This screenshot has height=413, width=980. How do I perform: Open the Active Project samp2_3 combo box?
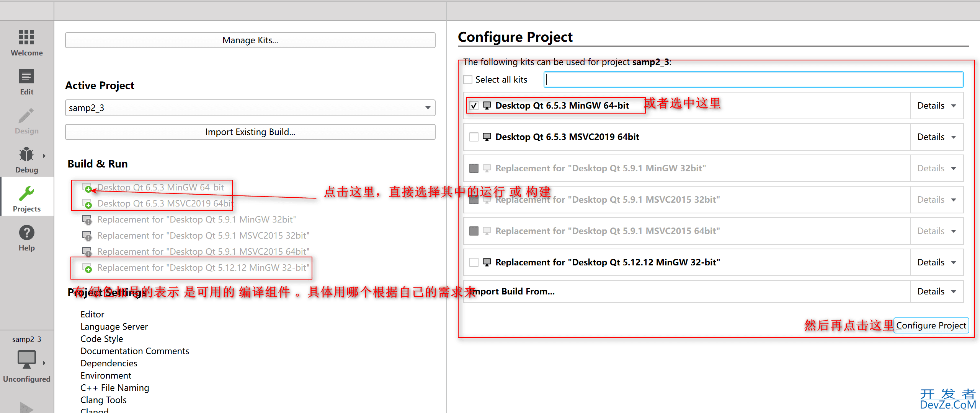(x=250, y=108)
